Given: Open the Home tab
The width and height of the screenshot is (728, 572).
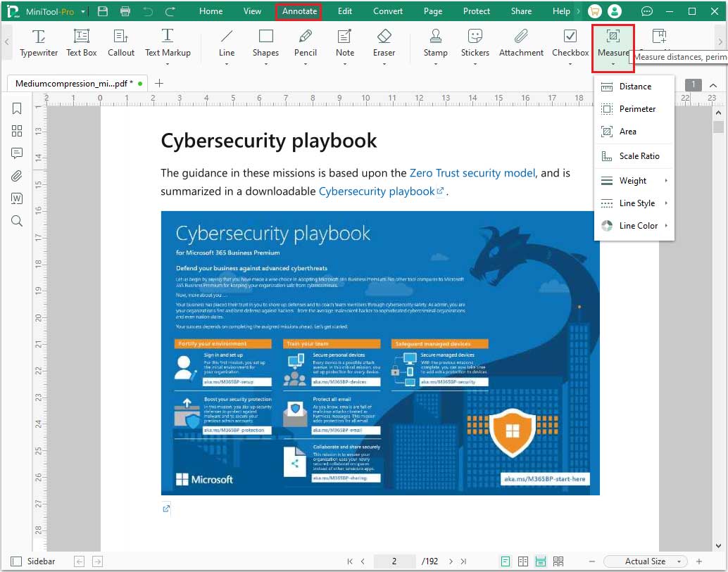Looking at the screenshot, I should [211, 11].
